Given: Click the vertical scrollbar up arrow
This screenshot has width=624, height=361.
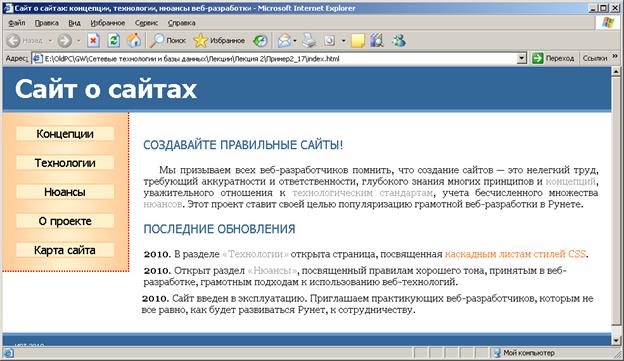Looking at the screenshot, I should tap(616, 72).
